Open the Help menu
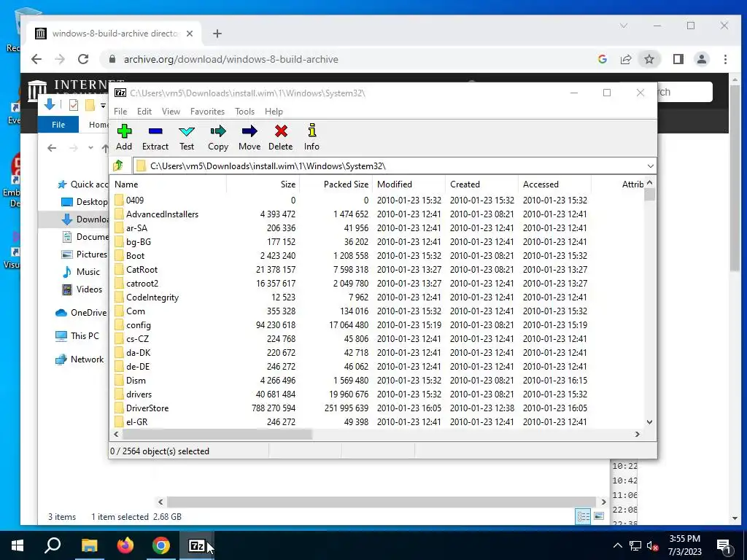The image size is (747, 560). tap(274, 112)
